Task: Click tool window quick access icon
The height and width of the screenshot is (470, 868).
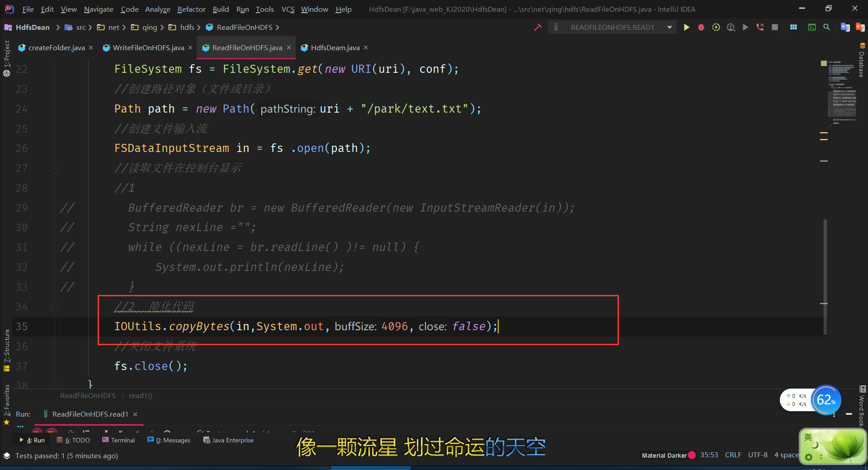Action: (x=6, y=456)
